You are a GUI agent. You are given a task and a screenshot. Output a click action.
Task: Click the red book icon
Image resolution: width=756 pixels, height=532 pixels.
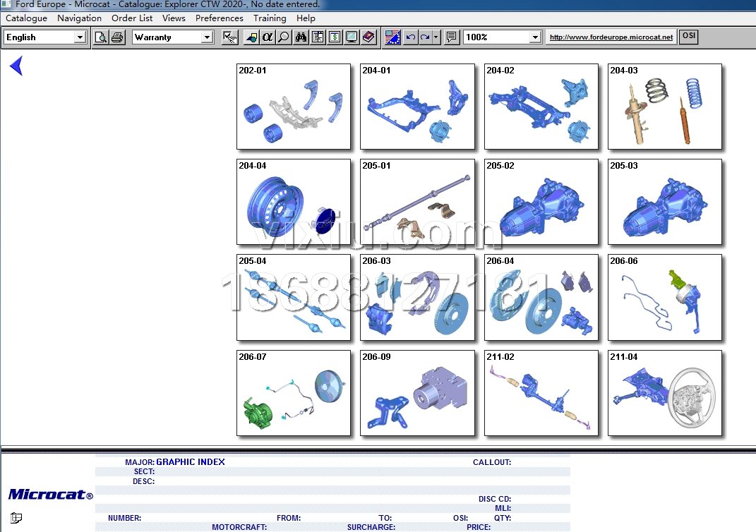click(368, 37)
